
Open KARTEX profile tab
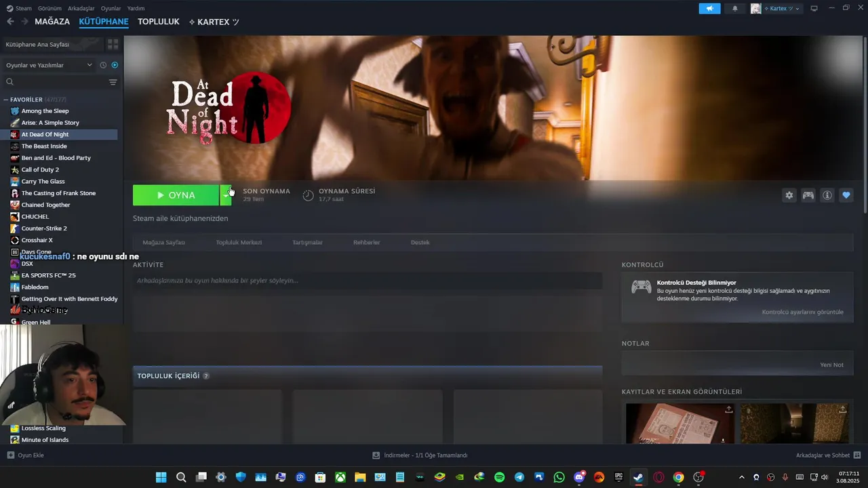(214, 22)
